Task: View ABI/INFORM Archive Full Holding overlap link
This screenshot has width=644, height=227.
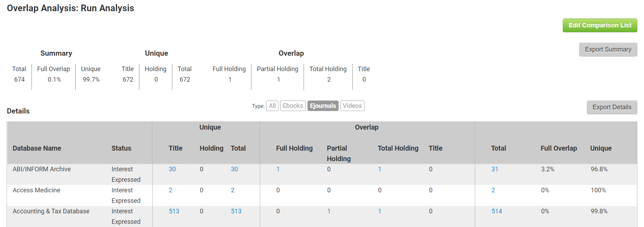Action: (x=278, y=169)
